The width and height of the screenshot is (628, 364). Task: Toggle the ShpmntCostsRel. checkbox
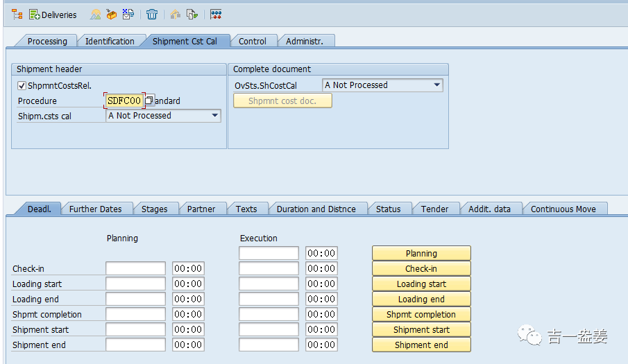[x=22, y=85]
